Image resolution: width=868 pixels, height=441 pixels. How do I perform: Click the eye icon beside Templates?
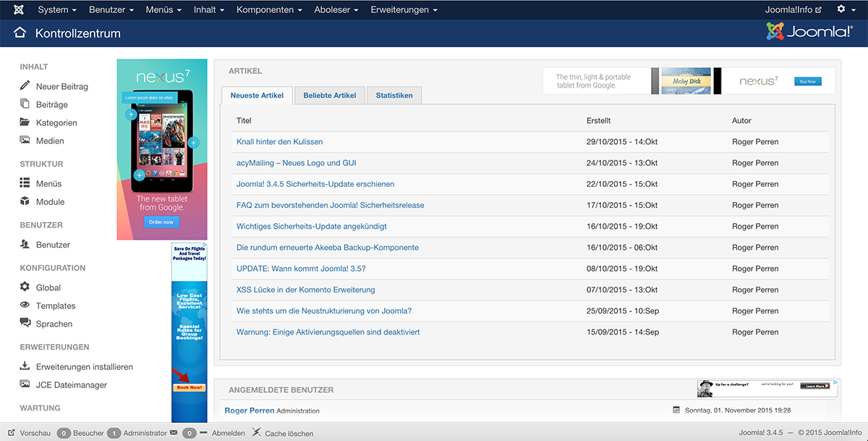[25, 306]
